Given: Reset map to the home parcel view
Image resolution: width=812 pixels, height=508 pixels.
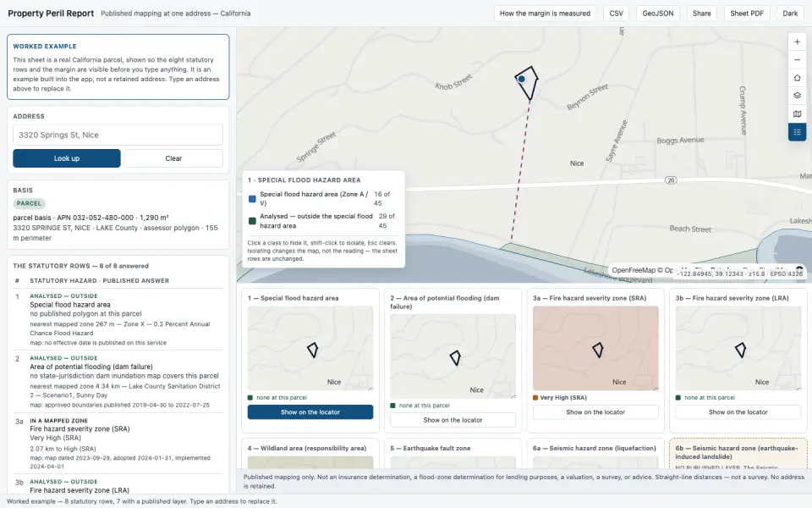Looking at the screenshot, I should click(x=797, y=78).
